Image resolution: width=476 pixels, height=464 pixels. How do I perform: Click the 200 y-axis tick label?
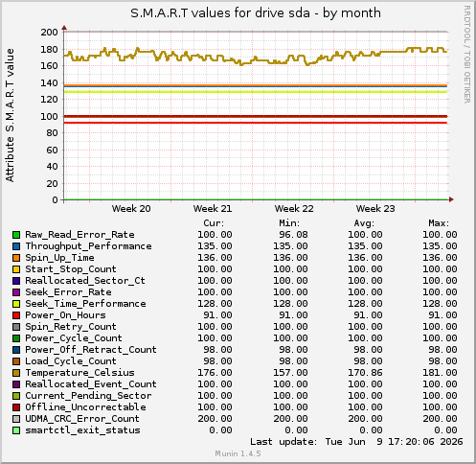[49, 33]
